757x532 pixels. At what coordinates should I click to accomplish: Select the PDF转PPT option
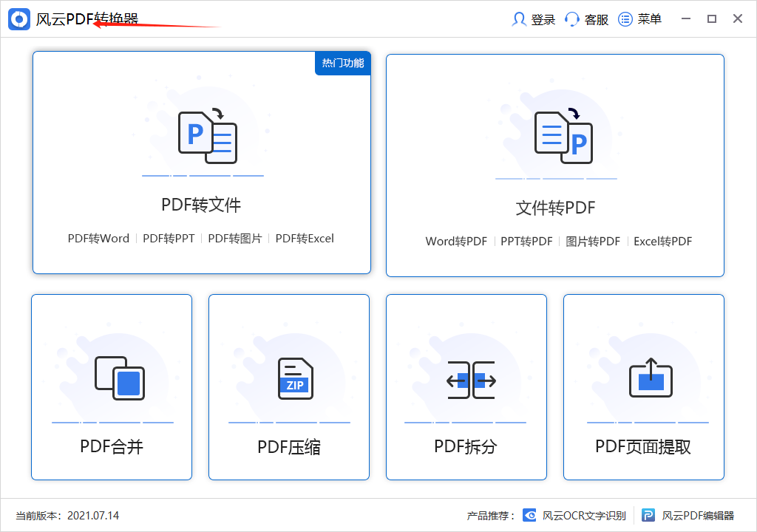167,238
